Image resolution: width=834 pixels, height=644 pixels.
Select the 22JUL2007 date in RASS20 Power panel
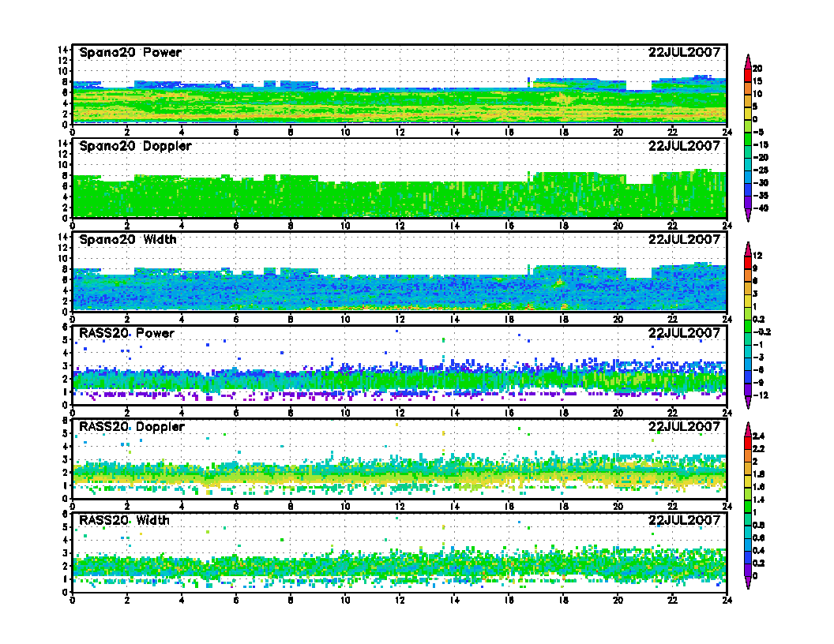(684, 333)
